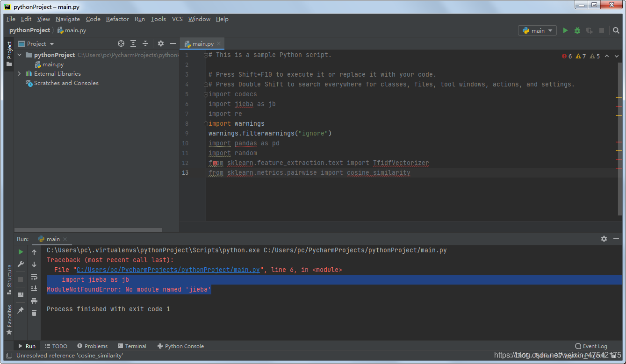The image size is (626, 364).
Task: Select Scratches and Consoles tree item
Action: tap(62, 83)
